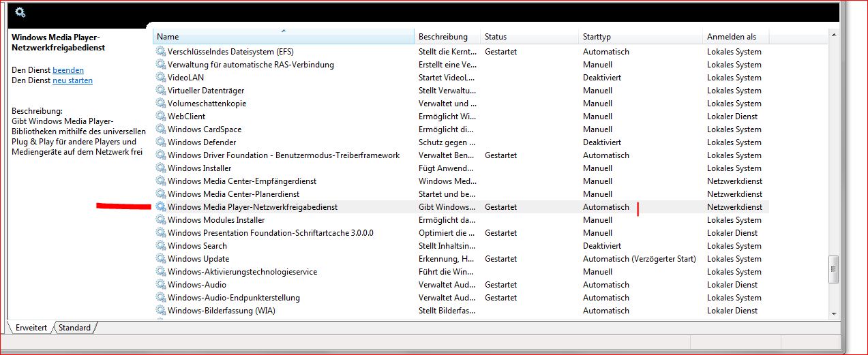
Task: Select the Virtueller Datenträger service name
Action: (x=206, y=91)
